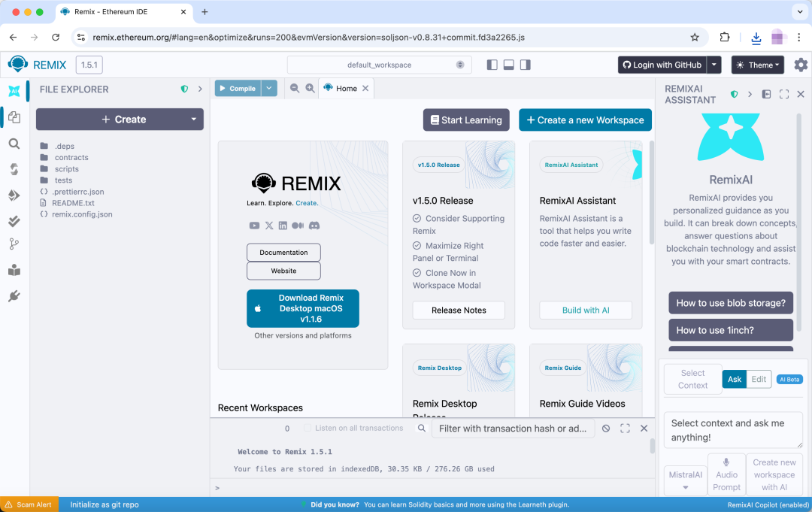Open the Solidity compiler sidebar icon

coord(14,169)
